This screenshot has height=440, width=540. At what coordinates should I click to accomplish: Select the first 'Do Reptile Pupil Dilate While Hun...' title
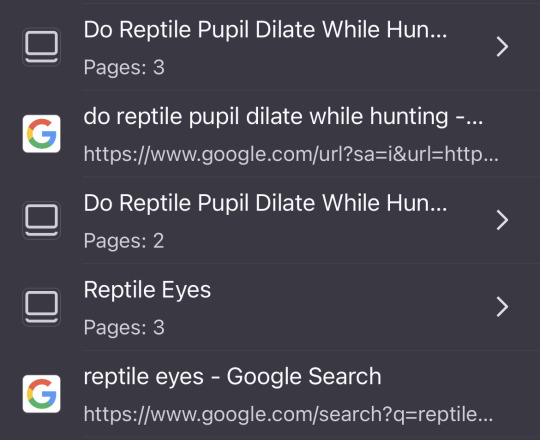click(266, 30)
